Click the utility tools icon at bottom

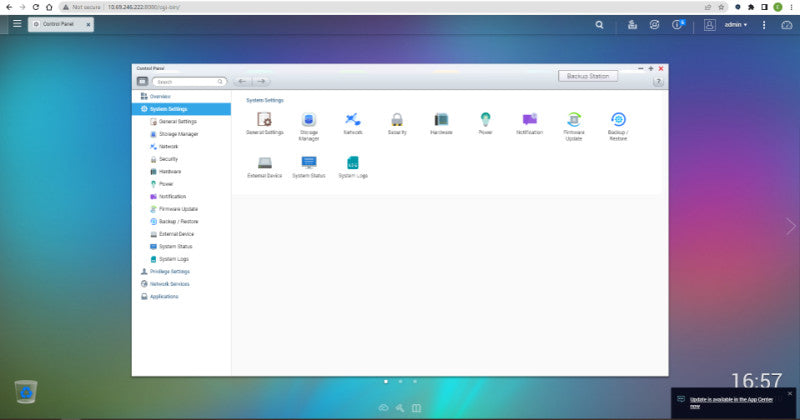tap(400, 408)
